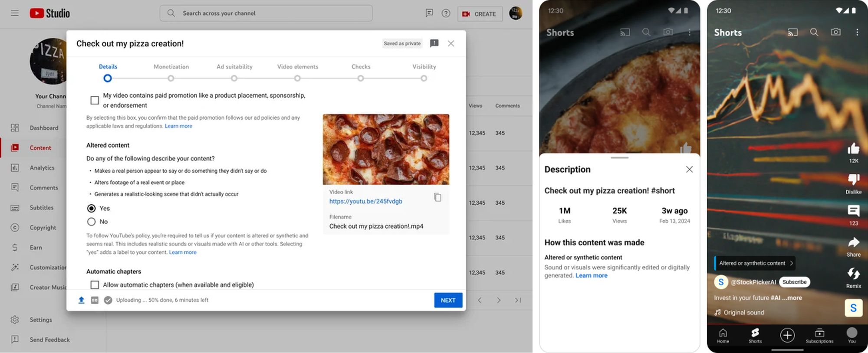Enable Allow automatic chapters checkbox
868x353 pixels.
(95, 285)
